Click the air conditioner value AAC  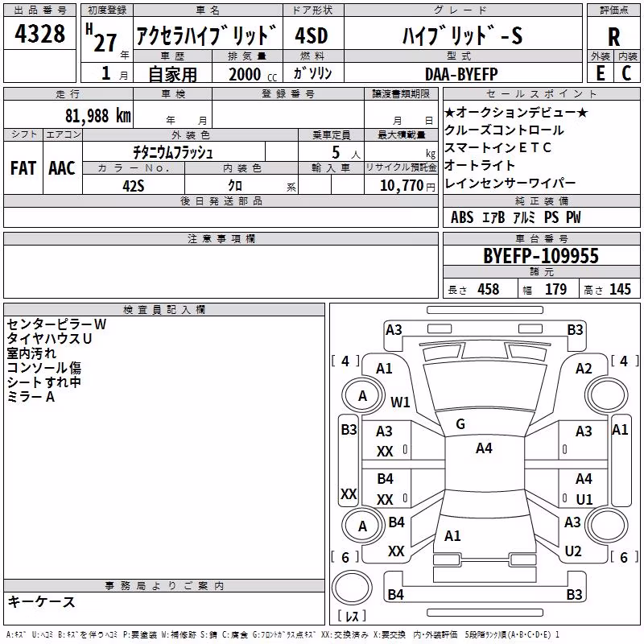[x=62, y=168]
